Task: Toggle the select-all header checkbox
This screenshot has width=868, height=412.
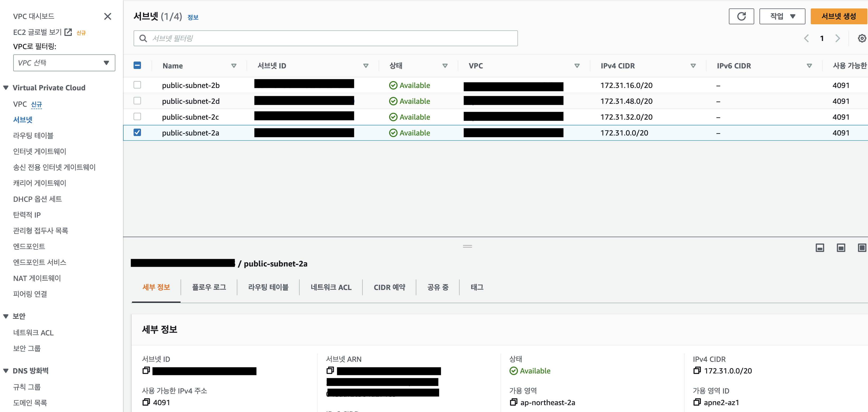Action: click(x=137, y=65)
